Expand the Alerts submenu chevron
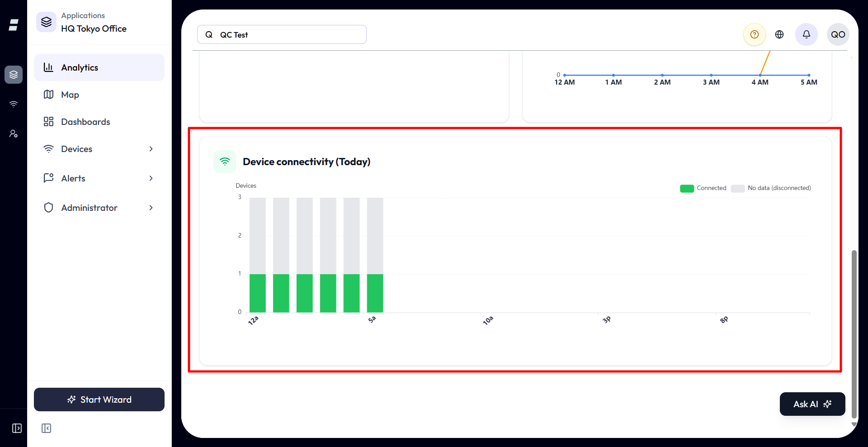Screen dimensions: 868x447 tap(151, 178)
